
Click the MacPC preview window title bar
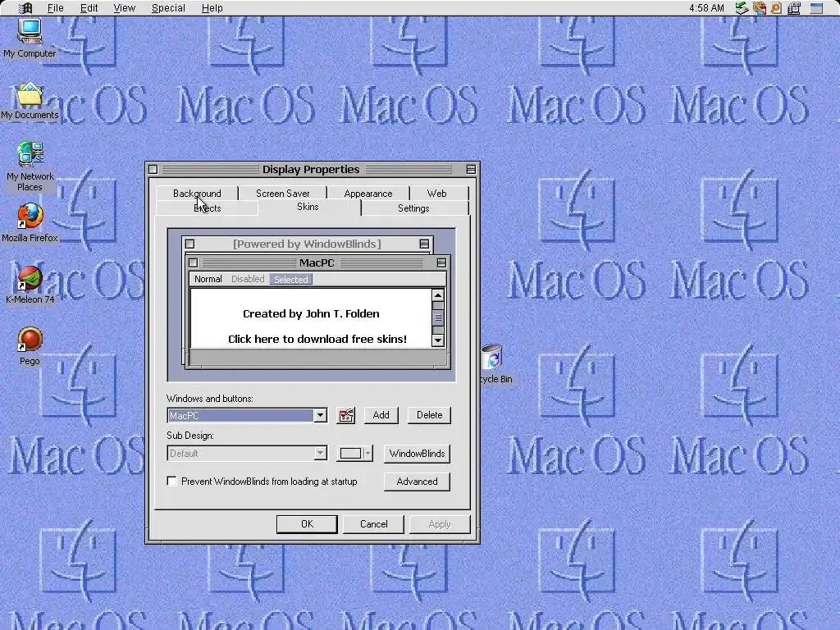(317, 262)
